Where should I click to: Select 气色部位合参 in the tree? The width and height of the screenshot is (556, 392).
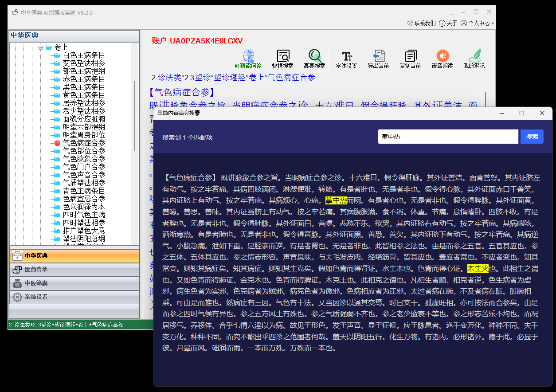pyautogui.click(x=84, y=151)
